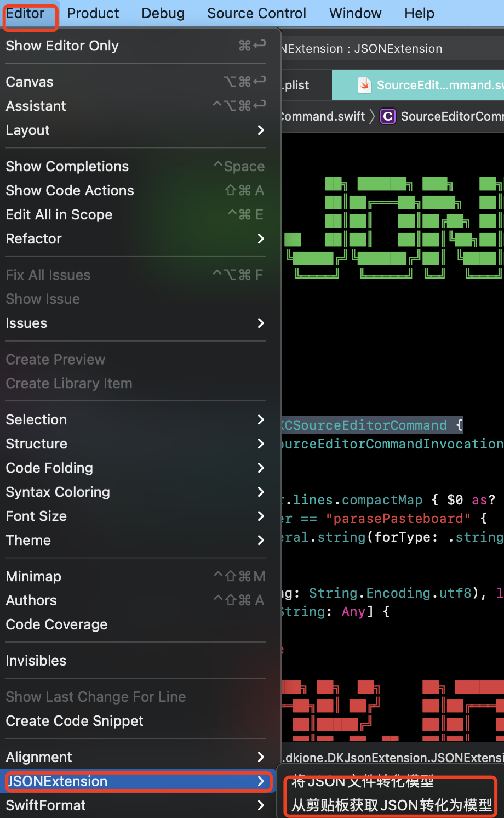Click the class C icon in breadcrumb

coord(388,116)
